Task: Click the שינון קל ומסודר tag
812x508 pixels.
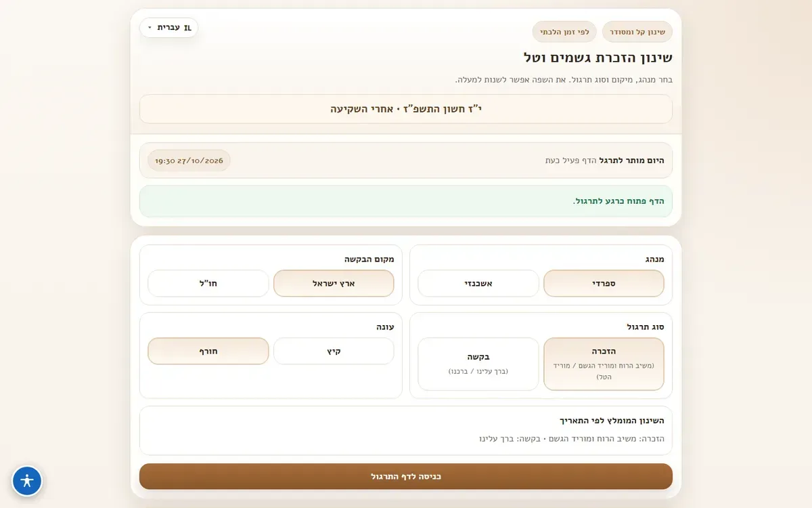Action: point(637,32)
